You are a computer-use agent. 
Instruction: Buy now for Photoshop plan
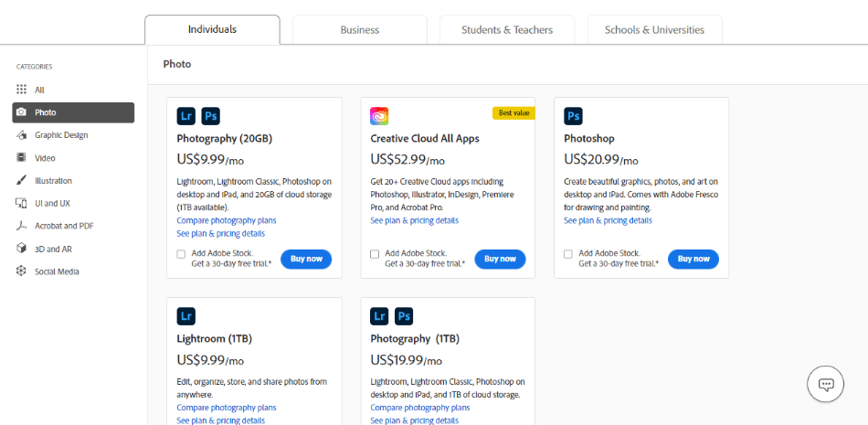coord(693,259)
